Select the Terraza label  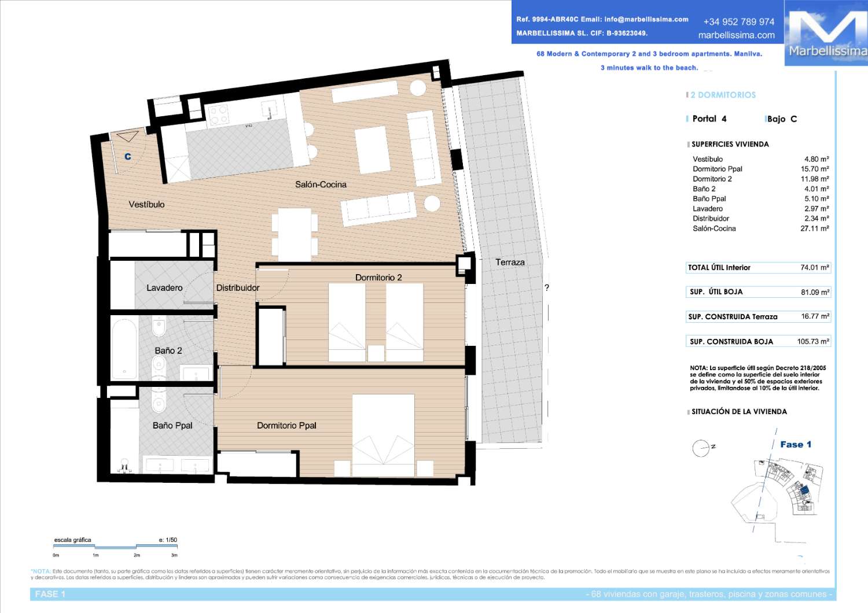510,262
